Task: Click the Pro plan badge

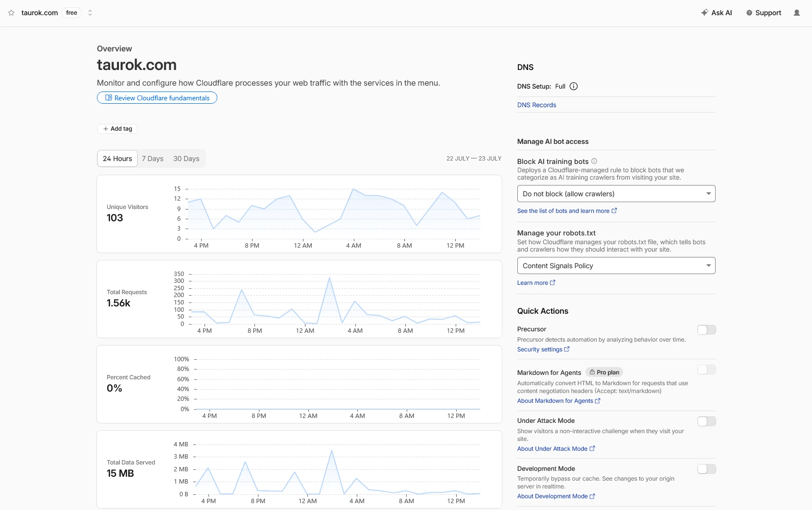Action: click(x=604, y=372)
